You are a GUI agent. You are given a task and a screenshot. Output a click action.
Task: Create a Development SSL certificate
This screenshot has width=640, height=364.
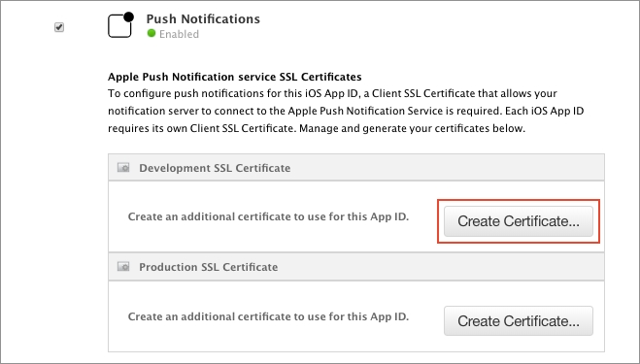point(519,221)
